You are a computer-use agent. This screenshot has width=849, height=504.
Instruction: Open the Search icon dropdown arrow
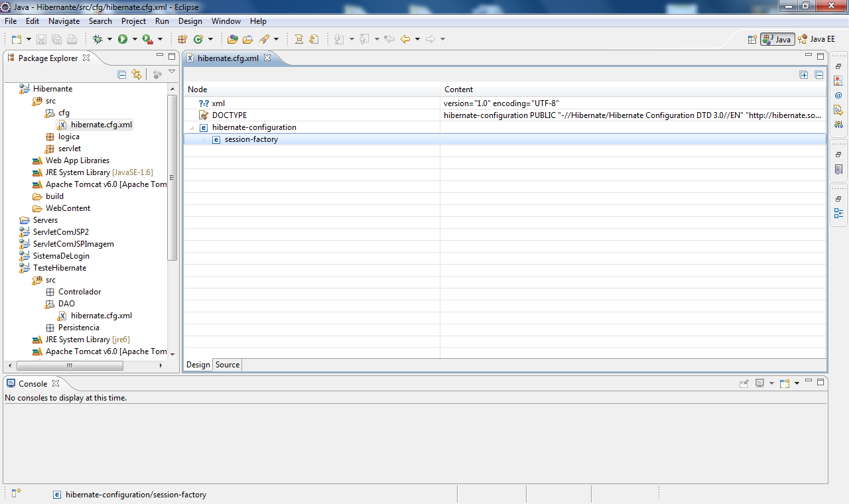(276, 39)
